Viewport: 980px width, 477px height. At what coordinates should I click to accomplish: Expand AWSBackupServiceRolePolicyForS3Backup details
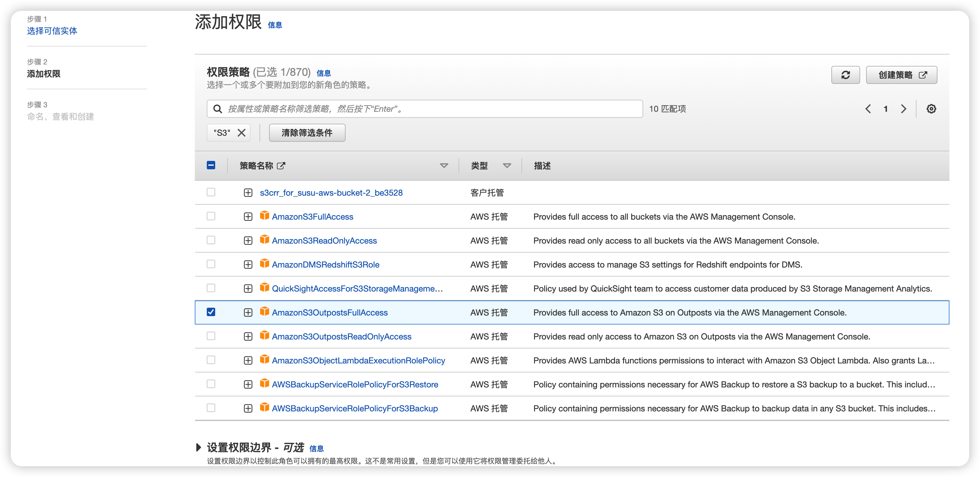(248, 408)
